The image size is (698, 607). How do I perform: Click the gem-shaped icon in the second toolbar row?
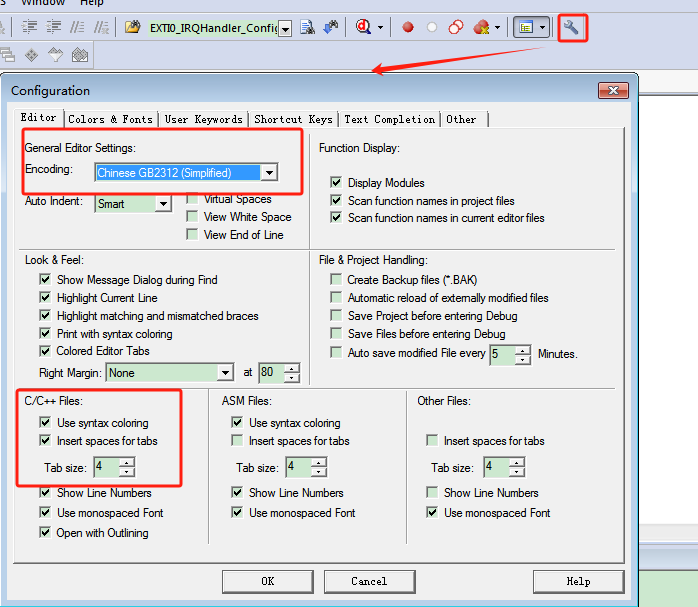pos(56,55)
